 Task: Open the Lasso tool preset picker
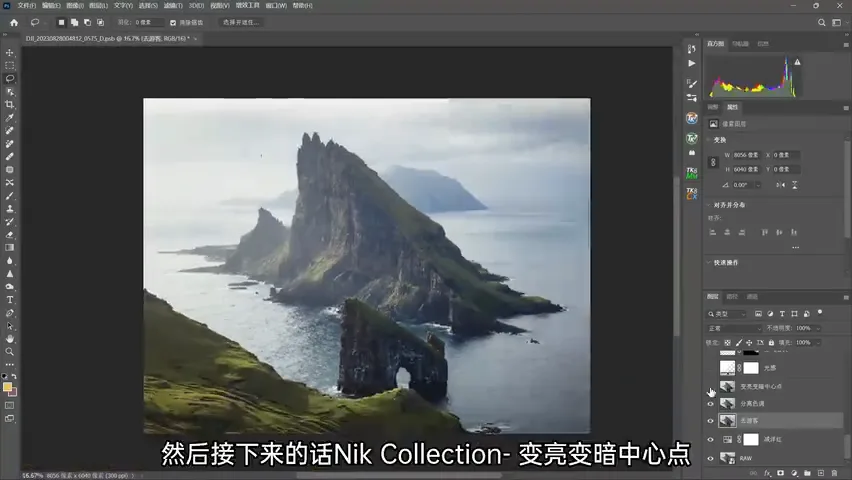pos(37,22)
